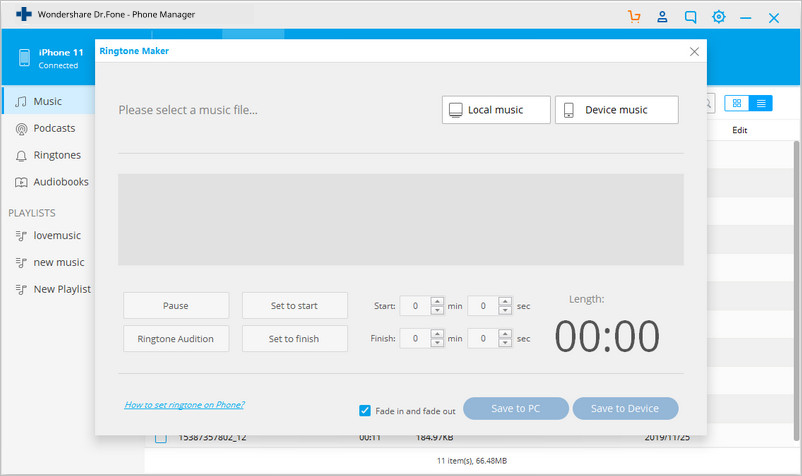Click Set to start button
The image size is (802, 476).
pyautogui.click(x=295, y=306)
